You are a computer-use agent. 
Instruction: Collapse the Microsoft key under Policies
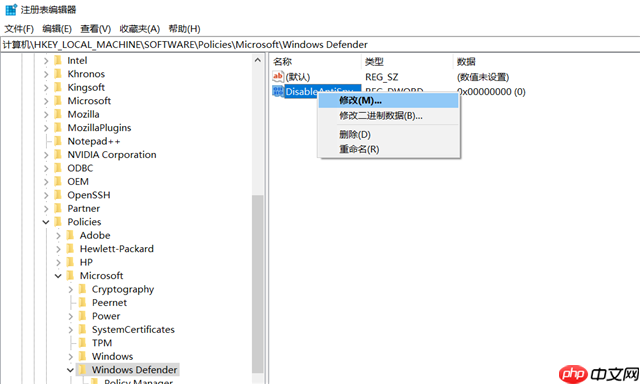click(x=58, y=276)
